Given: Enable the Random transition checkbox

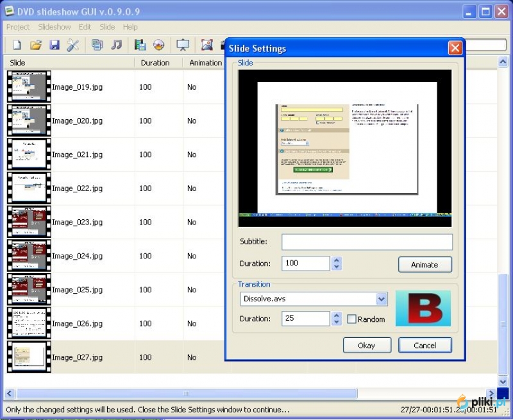Looking at the screenshot, I should click(352, 319).
